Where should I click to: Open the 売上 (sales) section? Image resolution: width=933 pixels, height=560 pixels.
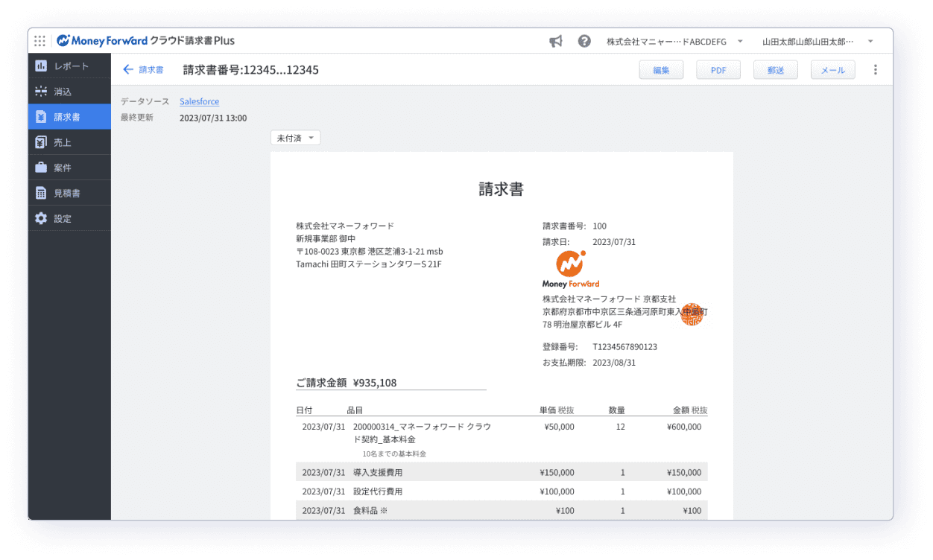pyautogui.click(x=69, y=141)
